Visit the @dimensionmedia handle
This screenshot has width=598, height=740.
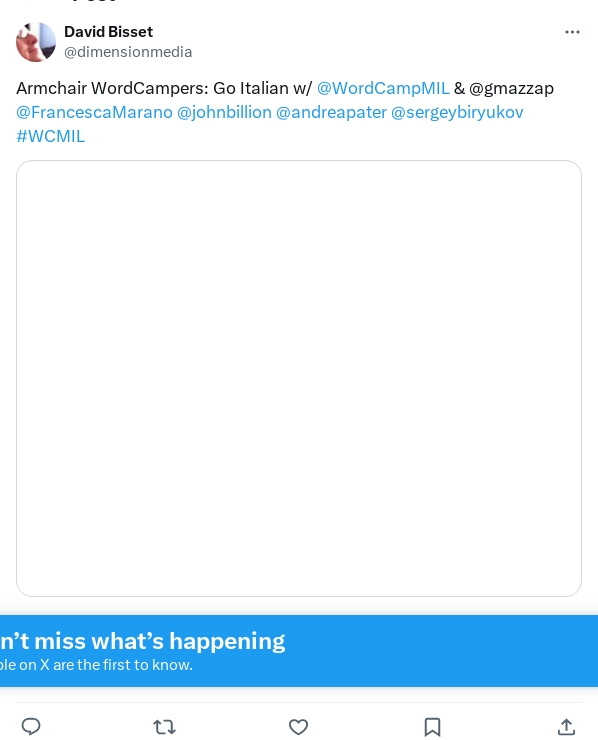[128, 52]
